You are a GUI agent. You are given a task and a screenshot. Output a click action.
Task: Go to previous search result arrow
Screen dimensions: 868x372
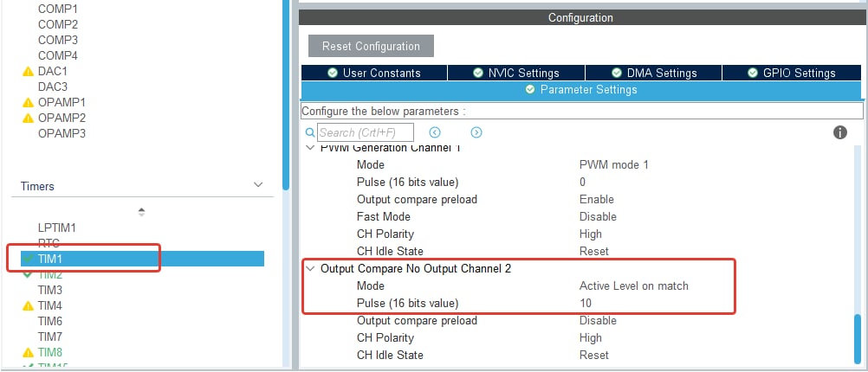click(435, 132)
